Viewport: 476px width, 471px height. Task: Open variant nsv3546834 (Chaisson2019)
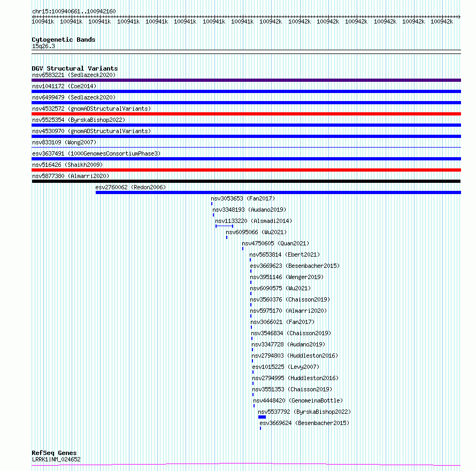pos(291,333)
